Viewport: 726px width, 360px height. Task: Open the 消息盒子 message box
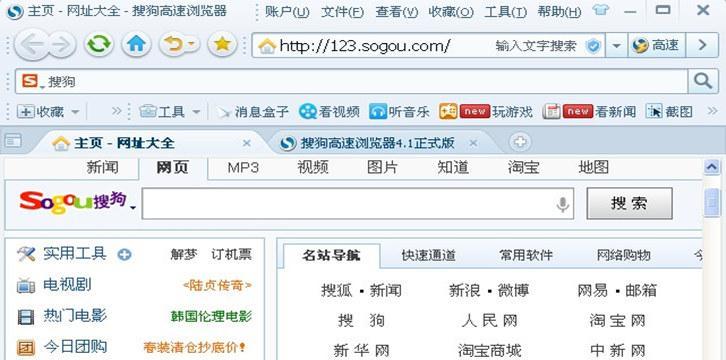coord(253,112)
